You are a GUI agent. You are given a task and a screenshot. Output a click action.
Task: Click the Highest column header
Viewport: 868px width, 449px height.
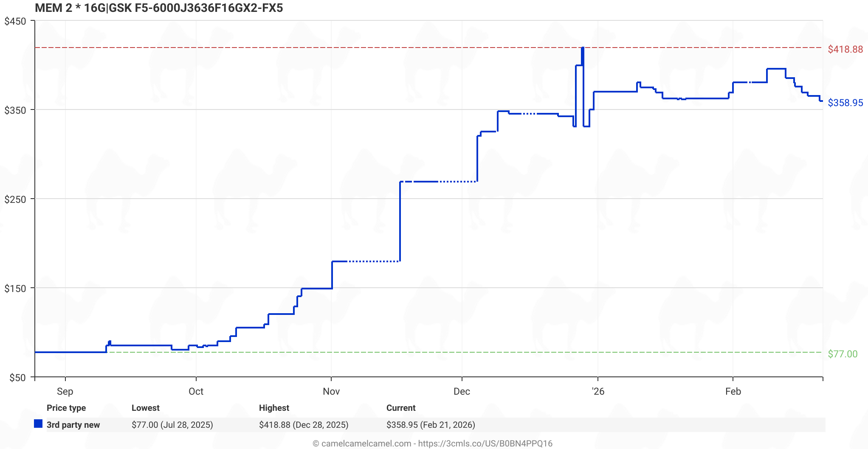274,408
